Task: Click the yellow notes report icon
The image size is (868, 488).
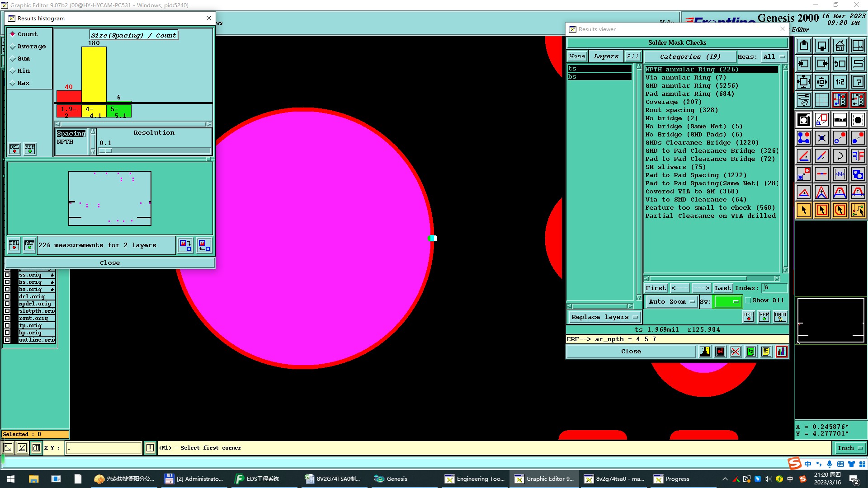Action: (x=766, y=352)
